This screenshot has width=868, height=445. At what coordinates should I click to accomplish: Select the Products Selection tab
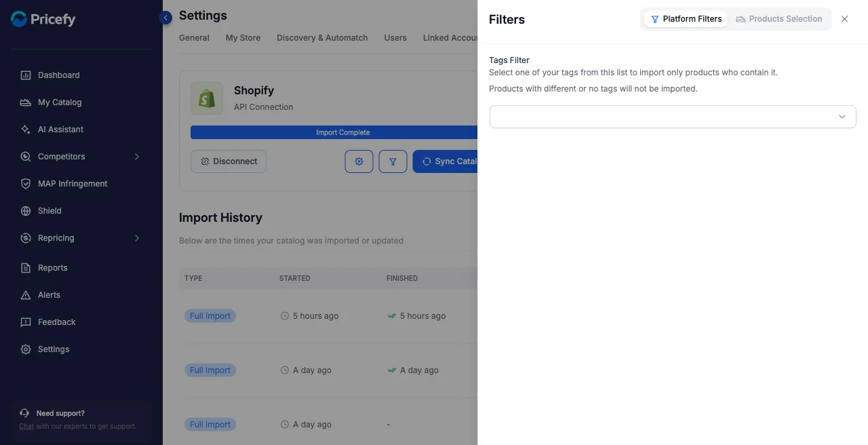click(x=779, y=19)
